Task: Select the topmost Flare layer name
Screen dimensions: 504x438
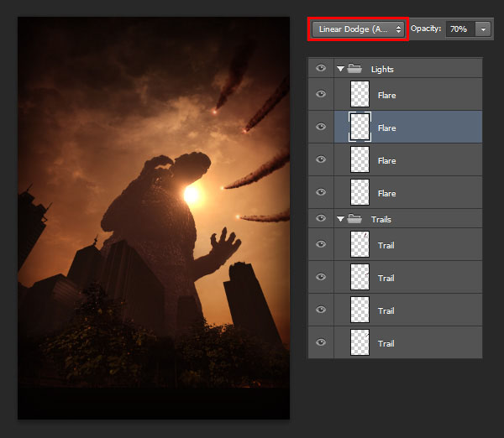Action: 387,96
